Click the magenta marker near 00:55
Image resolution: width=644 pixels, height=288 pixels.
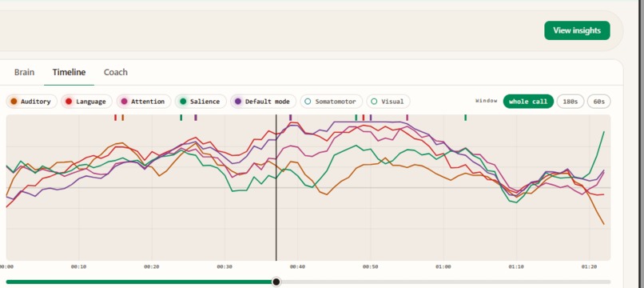click(407, 118)
